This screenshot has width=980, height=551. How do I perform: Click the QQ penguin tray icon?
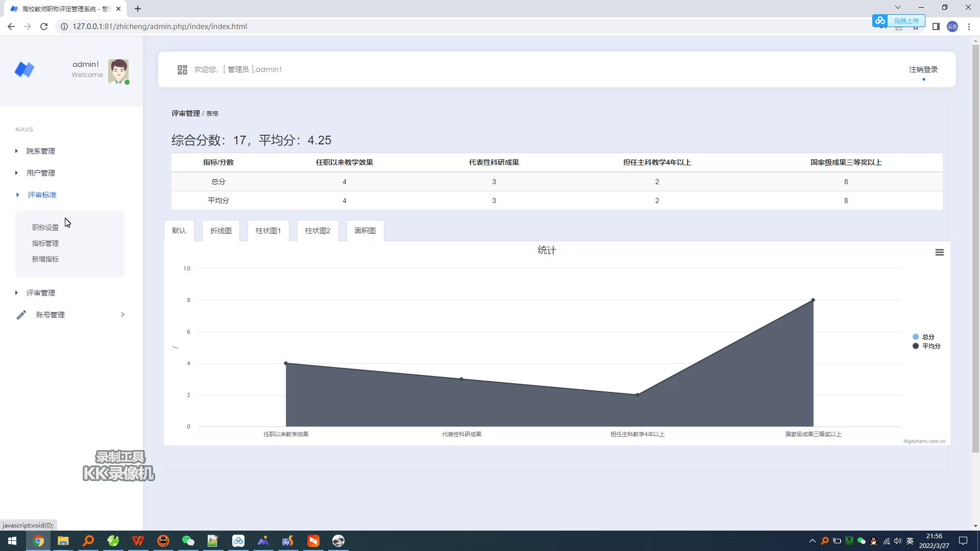[874, 541]
